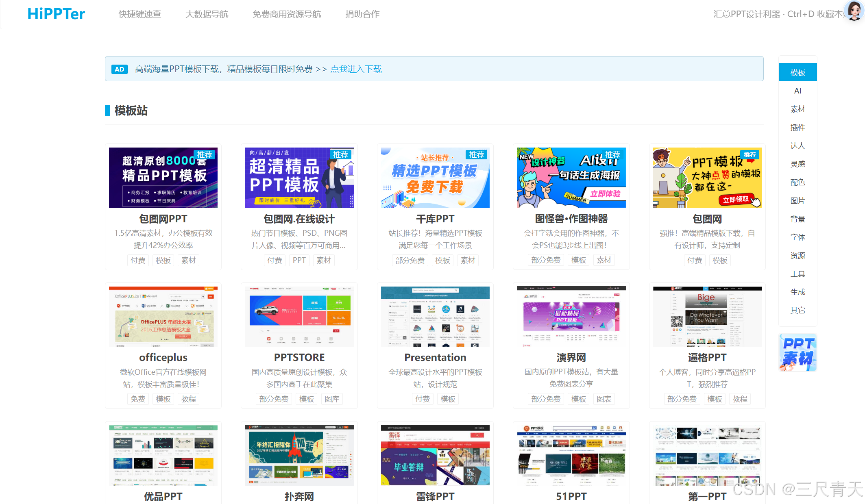Open 快捷键速查 in top navigation
This screenshot has height=504, width=865.
click(x=140, y=14)
